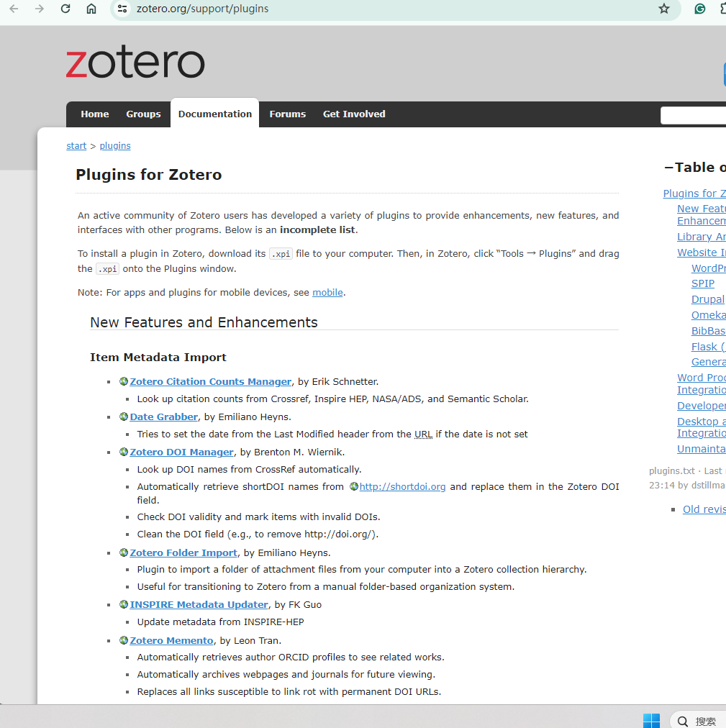Click the plugins breadcrumb link
Screen dimensions: 726x728
point(115,146)
